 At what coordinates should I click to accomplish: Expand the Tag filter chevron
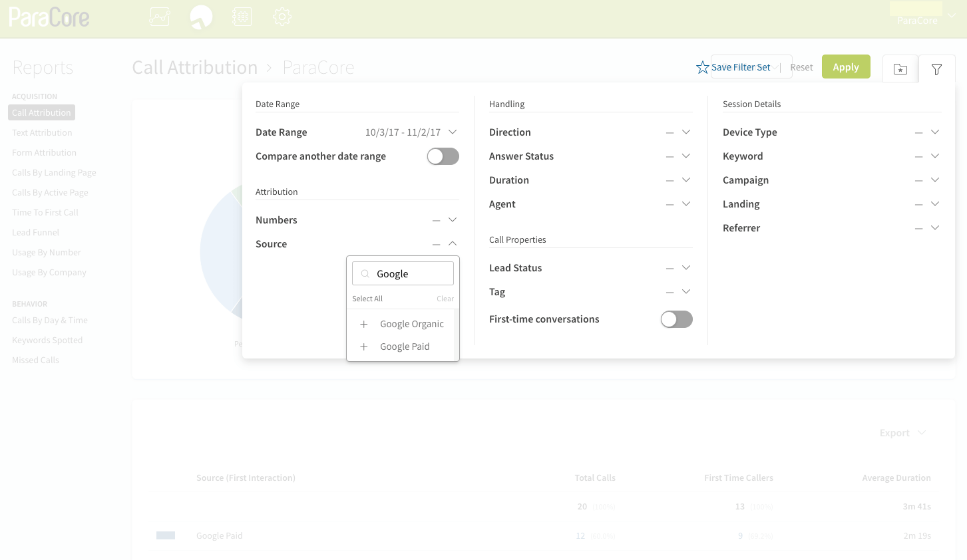coord(686,291)
